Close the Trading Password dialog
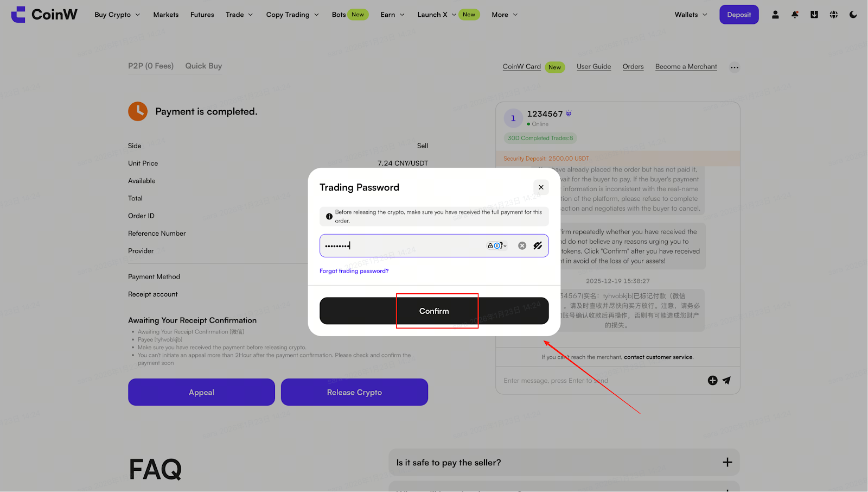The width and height of the screenshot is (868, 492). (541, 187)
